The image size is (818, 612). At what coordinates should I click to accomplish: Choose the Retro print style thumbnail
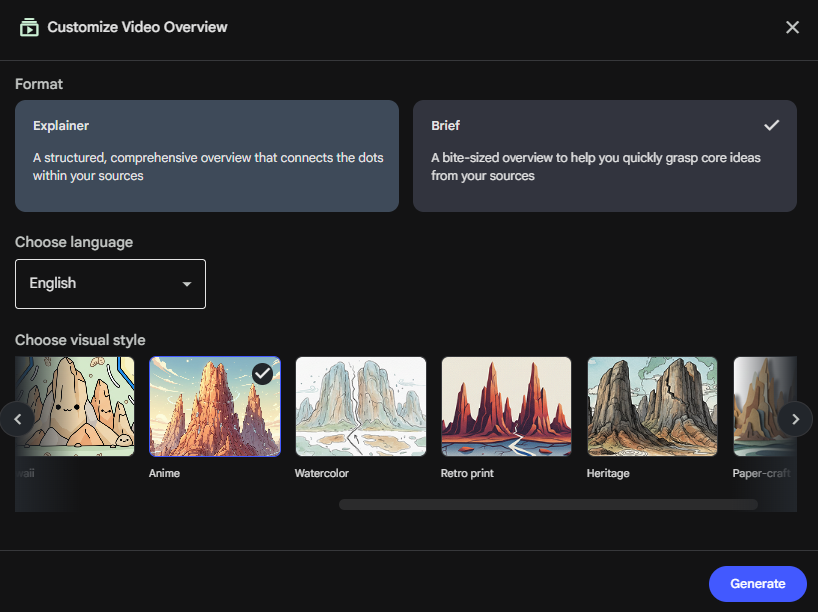tap(506, 406)
